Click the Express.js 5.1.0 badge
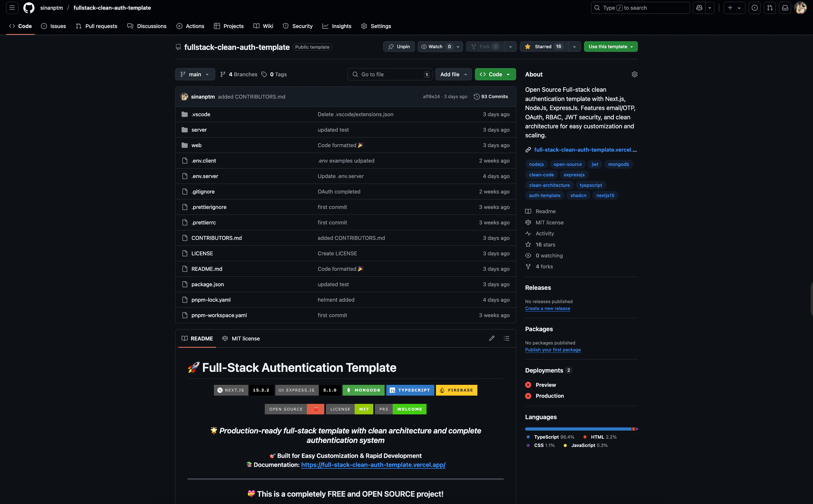The width and height of the screenshot is (813, 504). [x=308, y=390]
